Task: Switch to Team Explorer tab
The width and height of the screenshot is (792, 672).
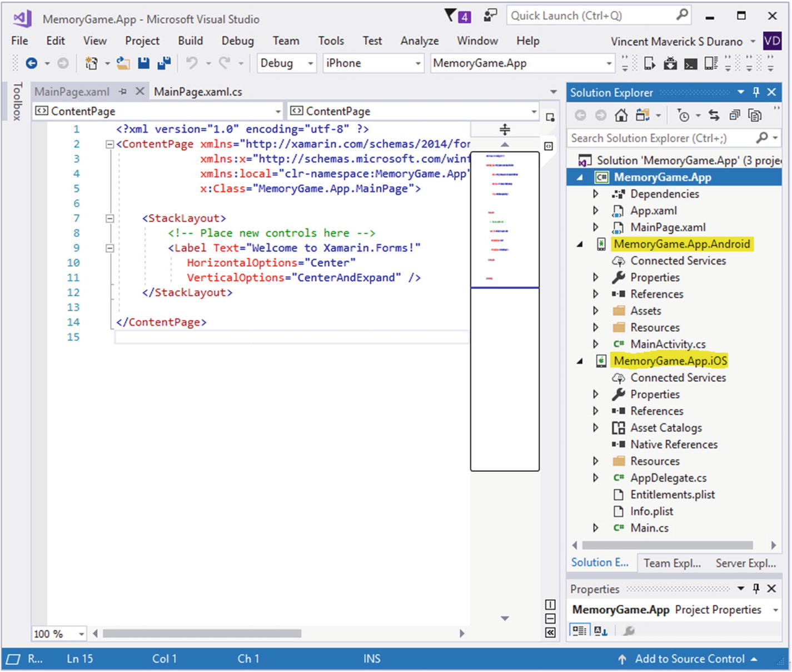Action: click(673, 563)
